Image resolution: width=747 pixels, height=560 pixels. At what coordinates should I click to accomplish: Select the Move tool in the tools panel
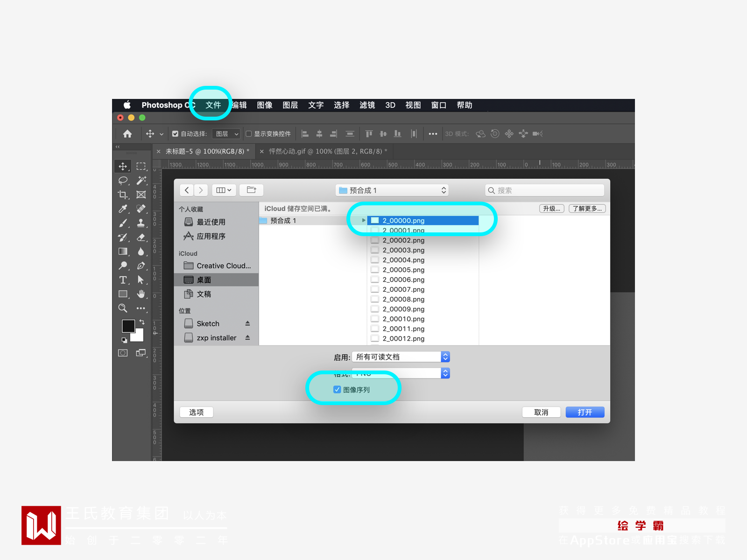pos(123,166)
